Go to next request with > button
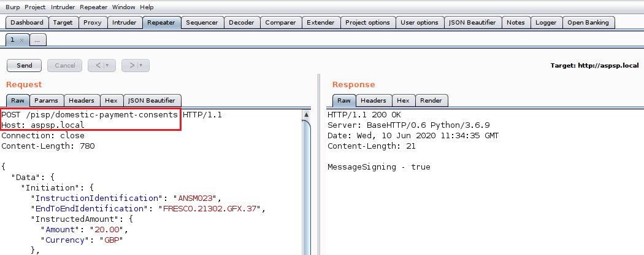Image resolution: width=644 pixels, height=255 pixels. click(131, 65)
